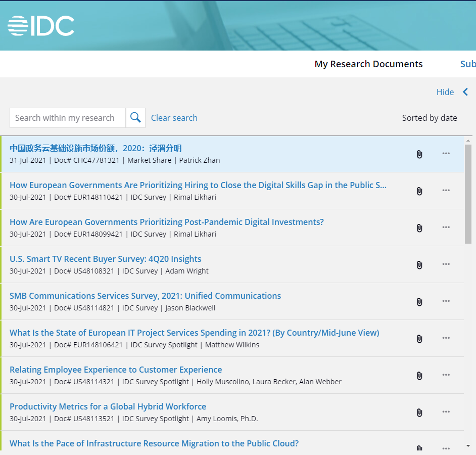Click Doc# EUR148110421 text

pyautogui.click(x=88, y=197)
